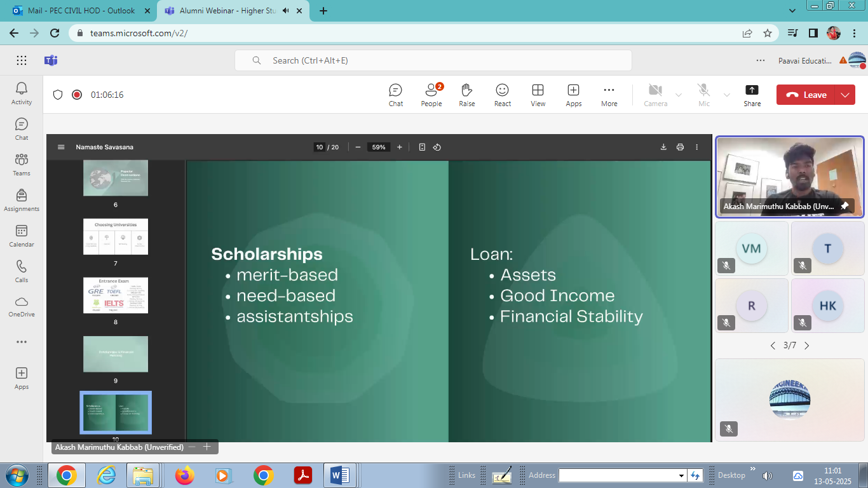Select slide 8 Entrance Exam thumbnail
This screenshot has height=488, width=868.
pyautogui.click(x=116, y=295)
